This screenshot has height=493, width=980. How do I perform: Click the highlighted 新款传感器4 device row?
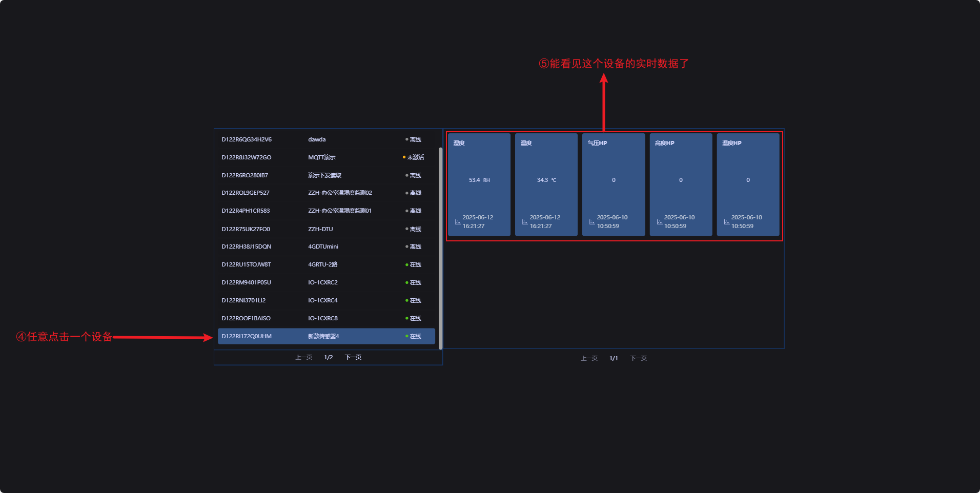pyautogui.click(x=326, y=336)
